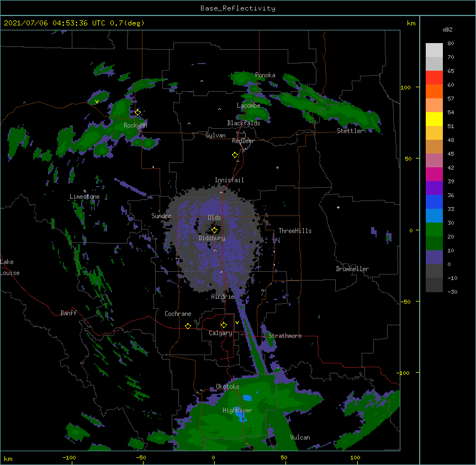Click the light gray 80 dBZ legend swatch
The image size is (476, 465).
(434, 50)
